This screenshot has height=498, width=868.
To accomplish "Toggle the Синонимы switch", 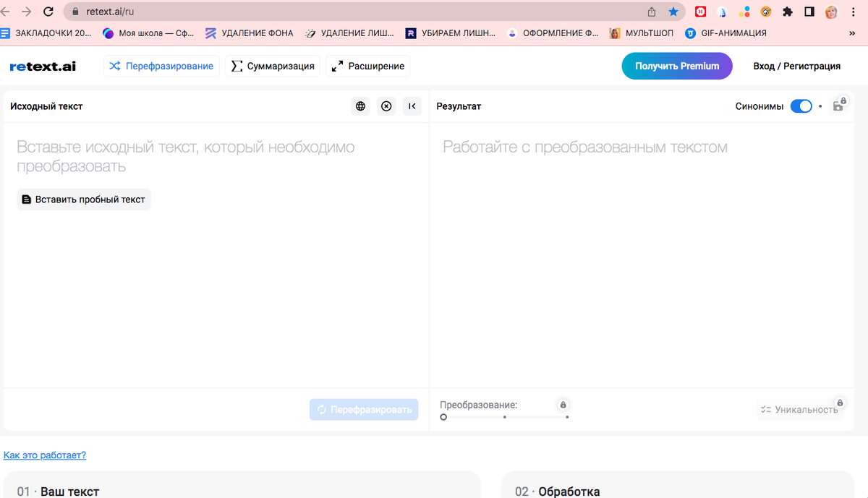I will [x=801, y=106].
